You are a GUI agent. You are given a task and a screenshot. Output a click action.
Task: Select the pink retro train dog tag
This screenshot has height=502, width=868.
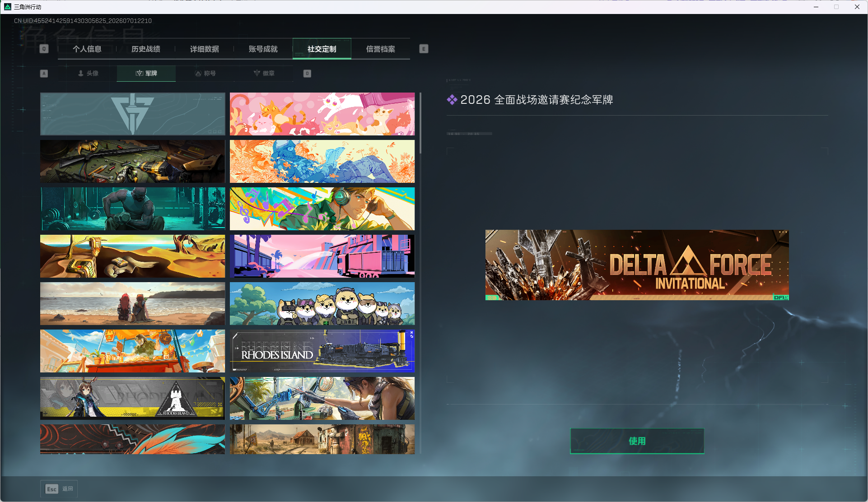322,256
